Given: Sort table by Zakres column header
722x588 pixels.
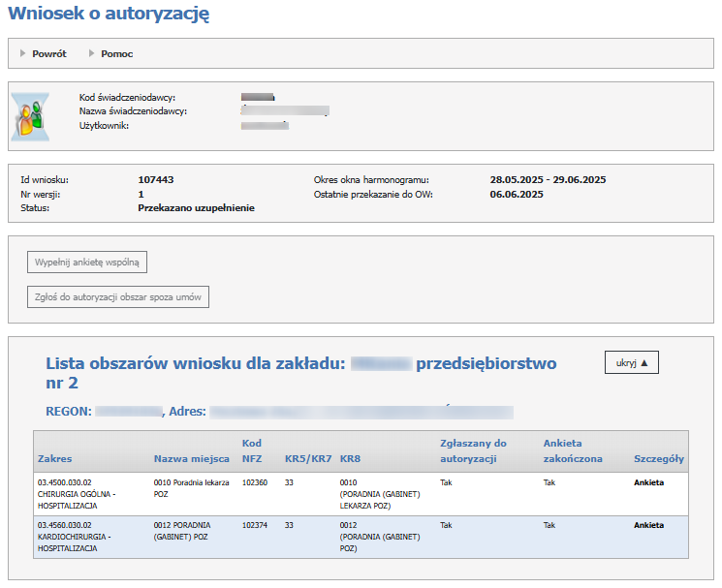Looking at the screenshot, I should [x=54, y=458].
